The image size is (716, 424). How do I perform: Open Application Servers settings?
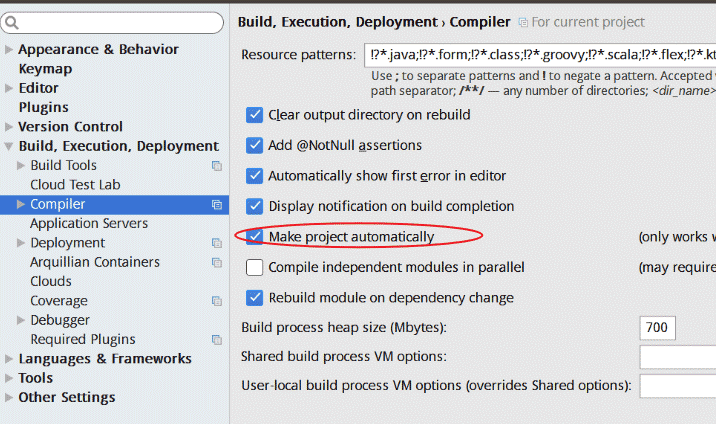89,224
